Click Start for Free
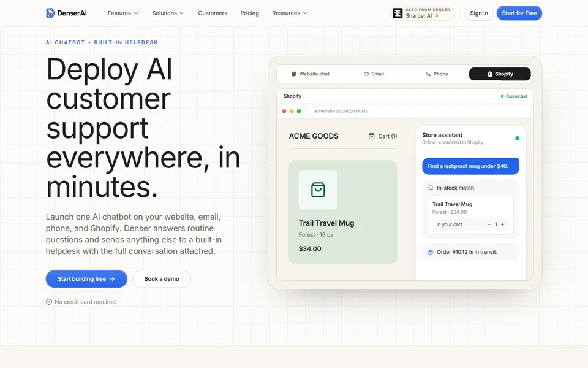 [x=519, y=13]
